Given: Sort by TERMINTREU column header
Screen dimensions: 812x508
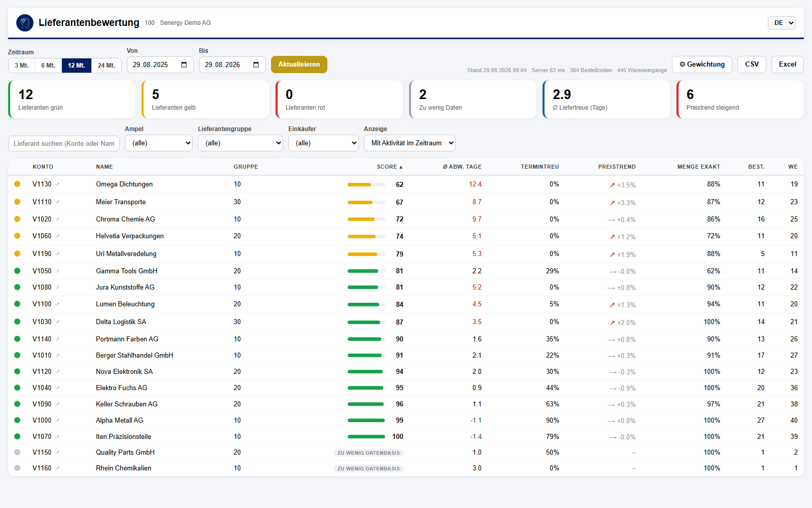Looking at the screenshot, I should 539,167.
